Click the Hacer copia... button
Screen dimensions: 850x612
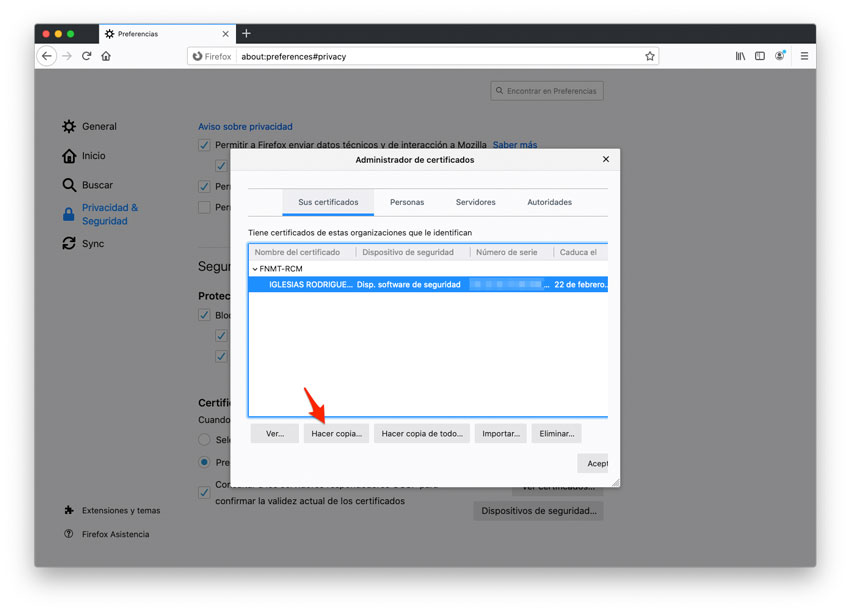[x=336, y=434]
